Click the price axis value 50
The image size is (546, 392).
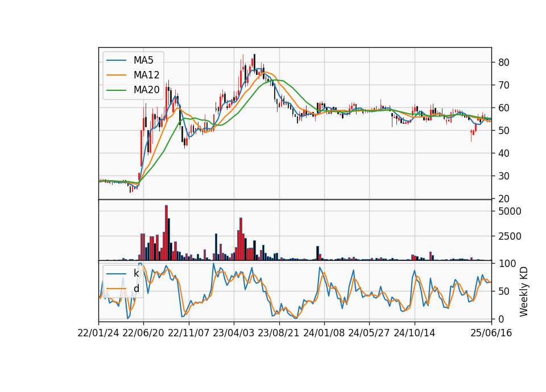[503, 131]
